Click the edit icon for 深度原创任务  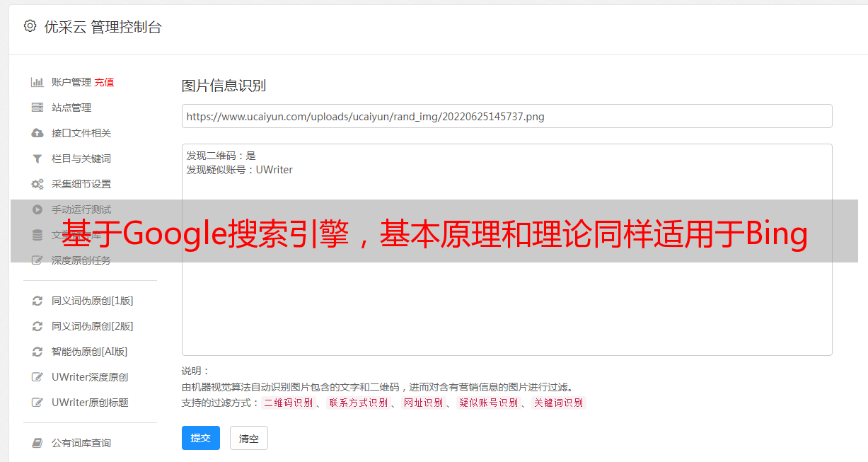(x=37, y=260)
